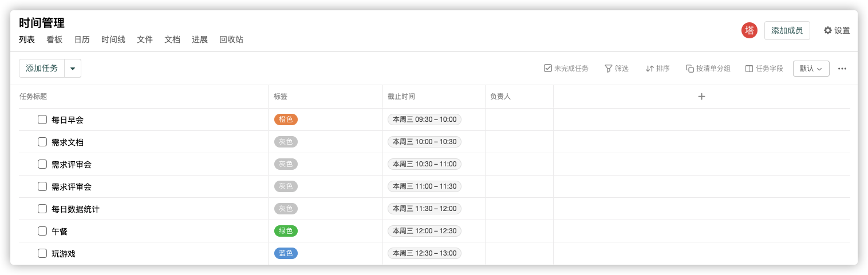The height and width of the screenshot is (275, 868).
Task: Click the sort (排序) arrows icon
Action: pyautogui.click(x=649, y=69)
